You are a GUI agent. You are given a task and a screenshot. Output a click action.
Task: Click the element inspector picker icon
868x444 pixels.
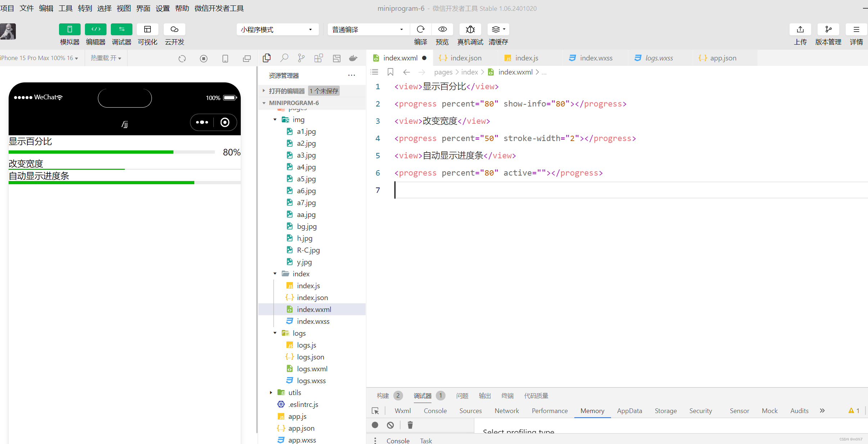click(375, 411)
